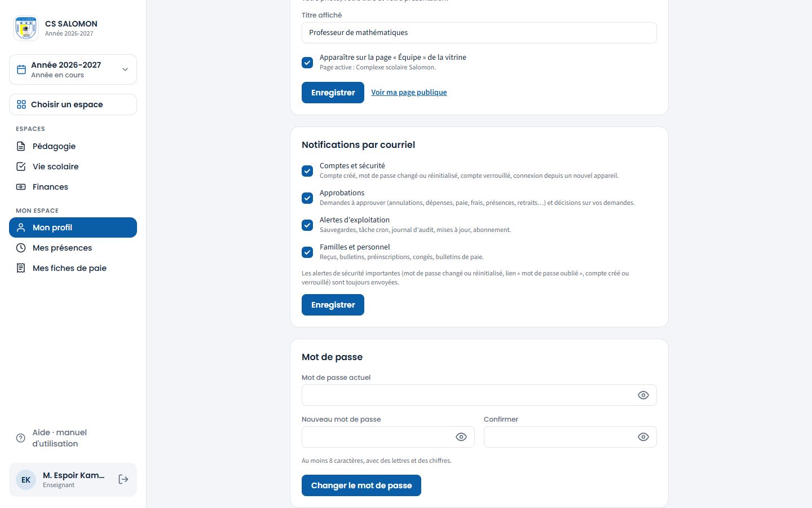Reveal the Confirmer password text
Image resolution: width=812 pixels, height=508 pixels.
pos(643,437)
